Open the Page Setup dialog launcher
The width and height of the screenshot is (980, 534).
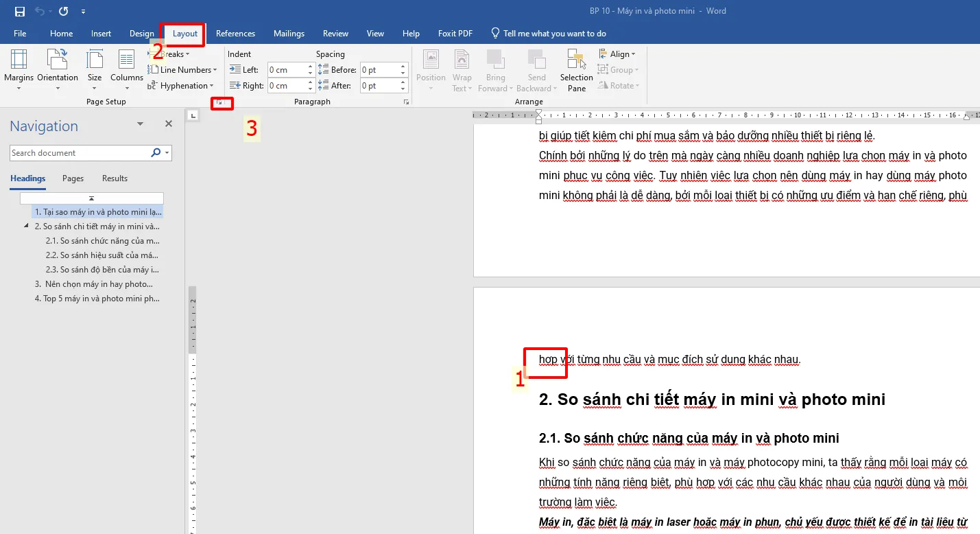click(219, 102)
